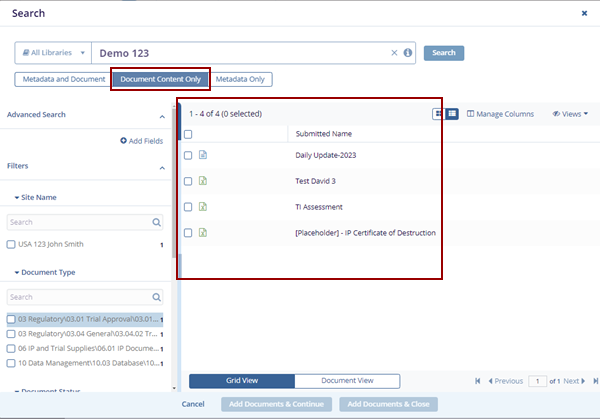Click the Cancel link
Image resolution: width=600 pixels, height=419 pixels.
193,404
